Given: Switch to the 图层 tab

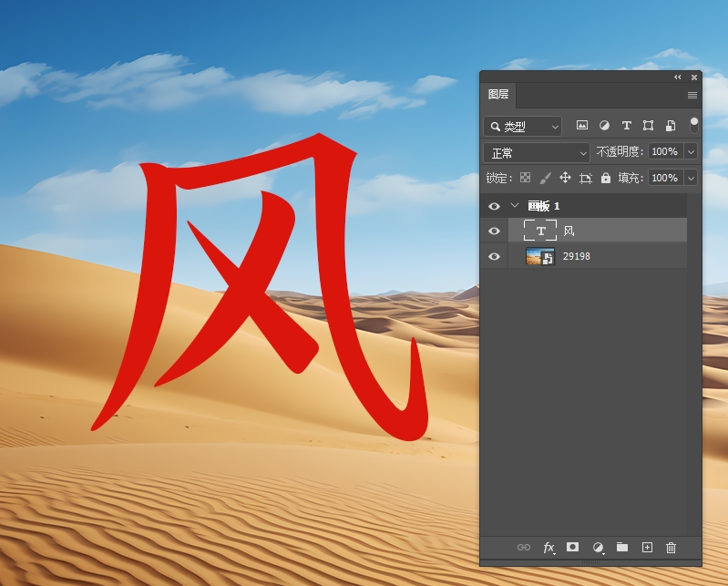Looking at the screenshot, I should tap(498, 95).
